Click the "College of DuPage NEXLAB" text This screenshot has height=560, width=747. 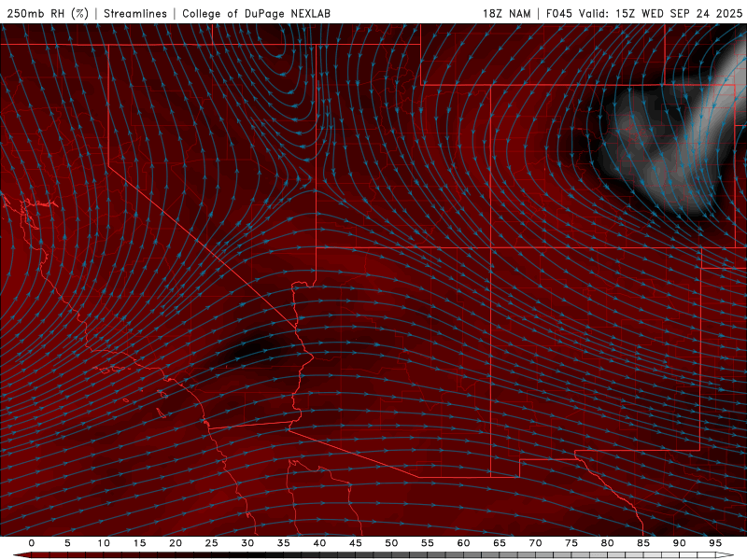(256, 13)
